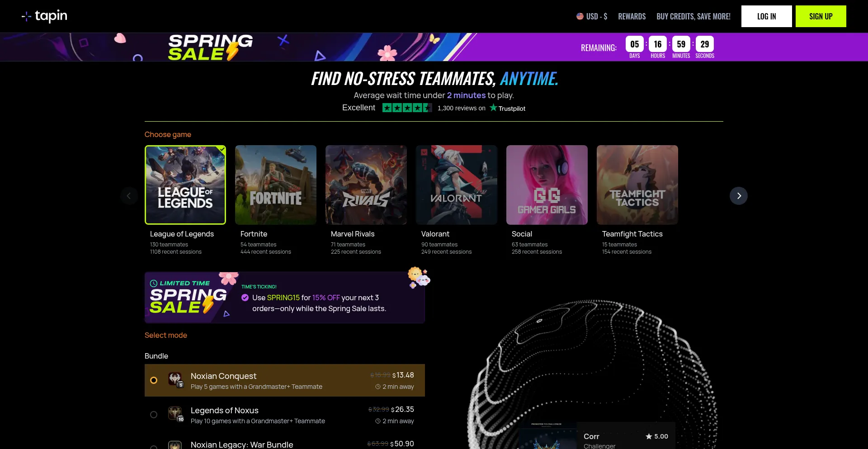Click the star rating on Corr's card
Image resolution: width=868 pixels, height=449 pixels.
click(x=657, y=436)
